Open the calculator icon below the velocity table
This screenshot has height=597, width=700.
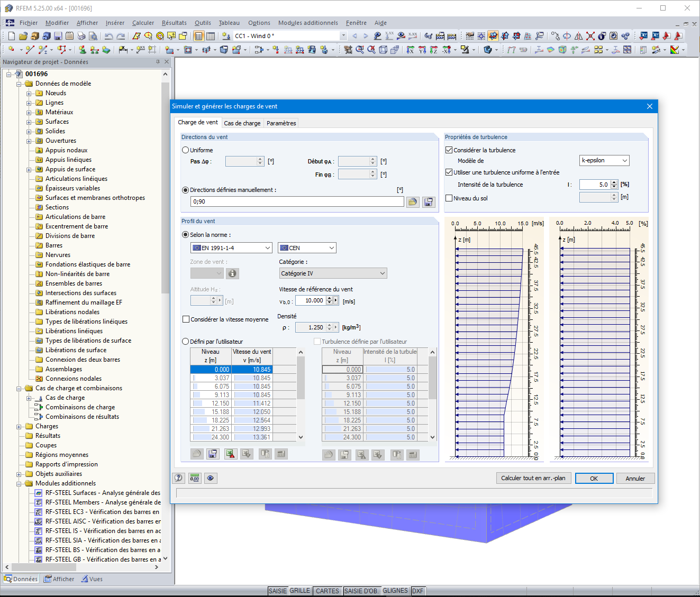click(281, 453)
